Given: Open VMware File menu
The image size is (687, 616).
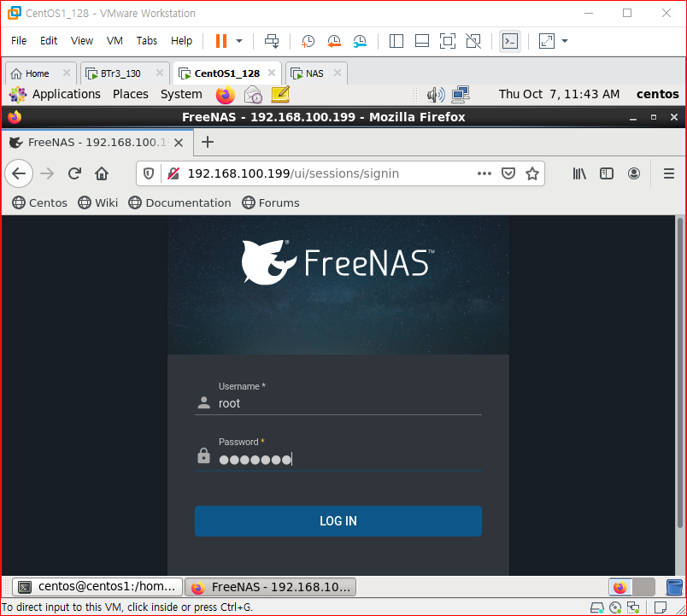Looking at the screenshot, I should [19, 41].
